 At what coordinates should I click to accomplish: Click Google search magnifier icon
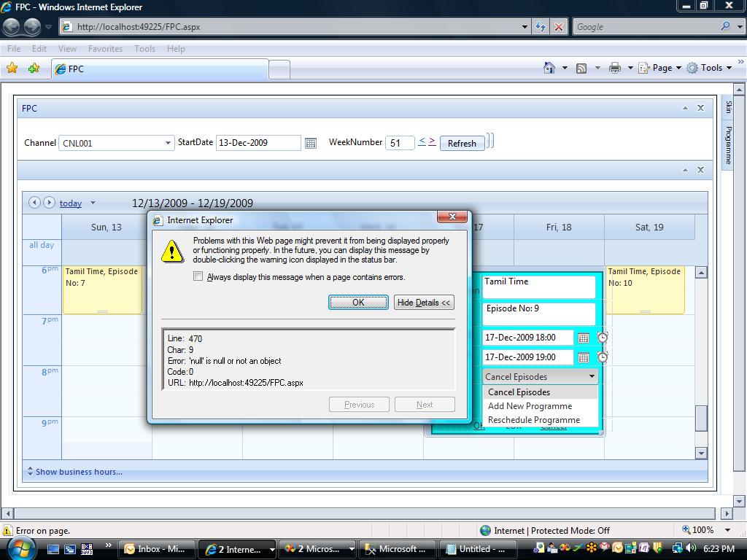click(725, 26)
